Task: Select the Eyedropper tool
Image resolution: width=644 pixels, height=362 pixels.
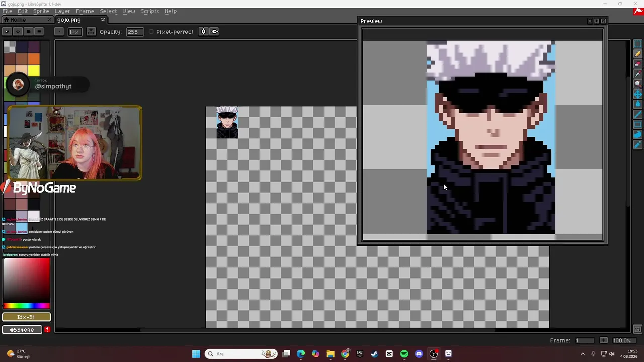Action: (638, 74)
